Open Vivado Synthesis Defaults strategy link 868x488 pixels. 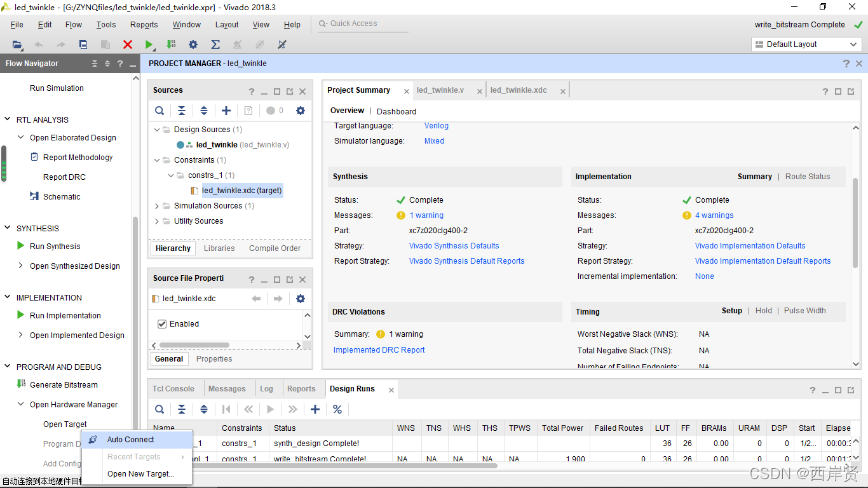click(454, 246)
